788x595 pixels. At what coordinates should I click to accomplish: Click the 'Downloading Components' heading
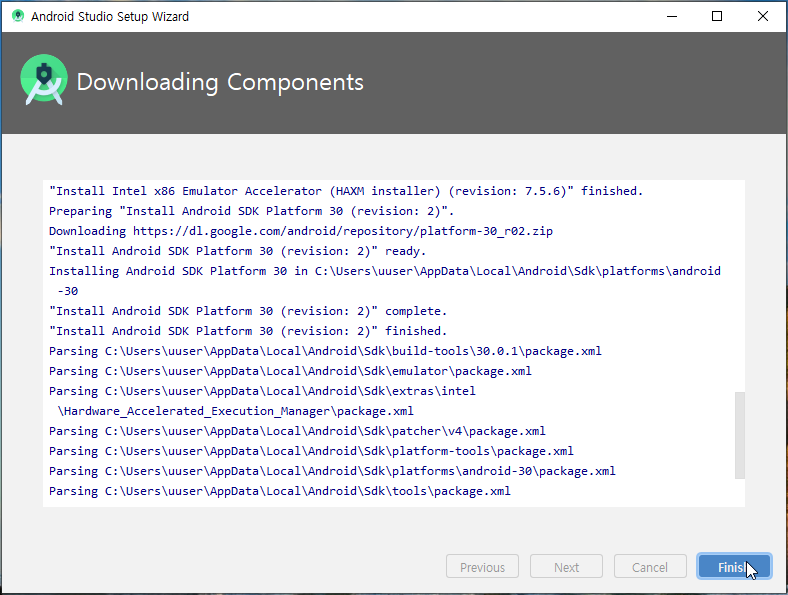pyautogui.click(x=220, y=82)
